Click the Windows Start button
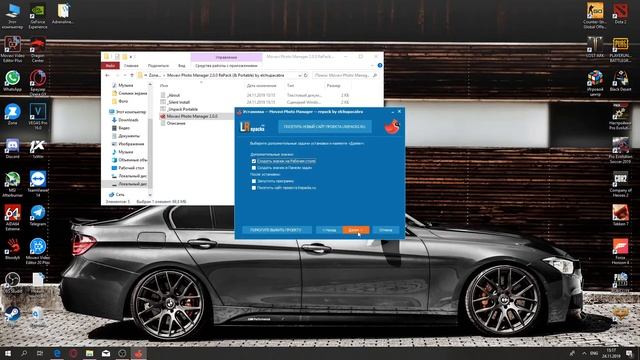 (x=8, y=353)
